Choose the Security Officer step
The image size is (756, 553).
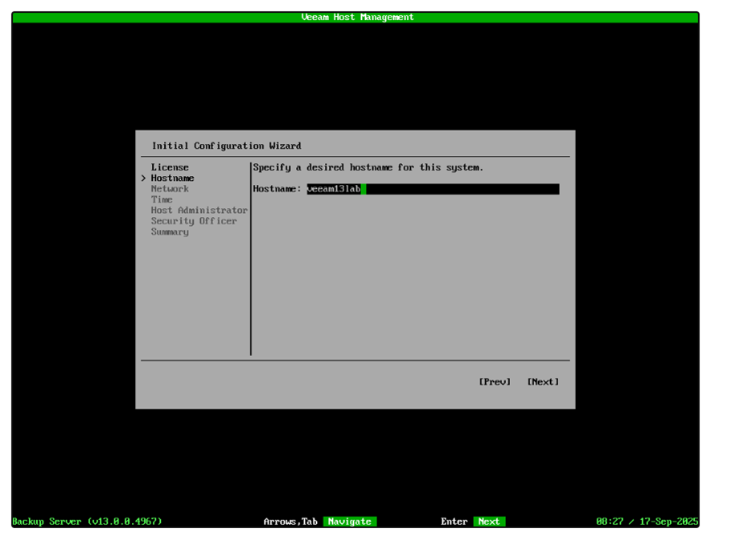click(194, 221)
